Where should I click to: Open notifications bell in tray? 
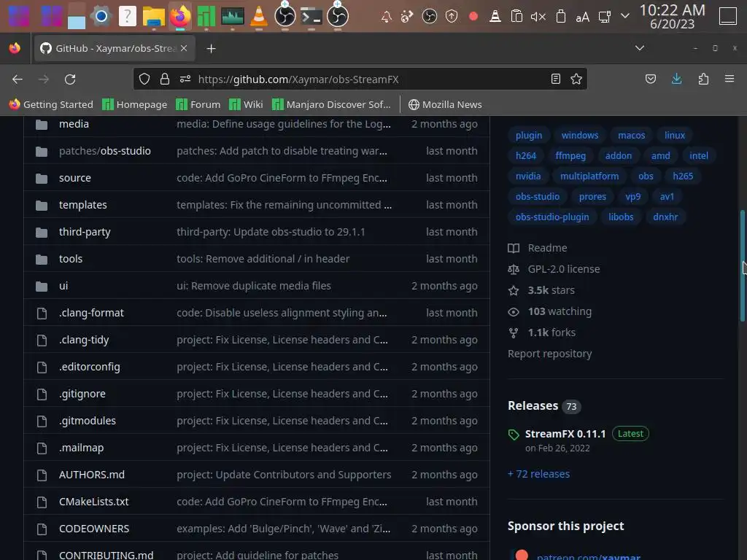pyautogui.click(x=387, y=17)
